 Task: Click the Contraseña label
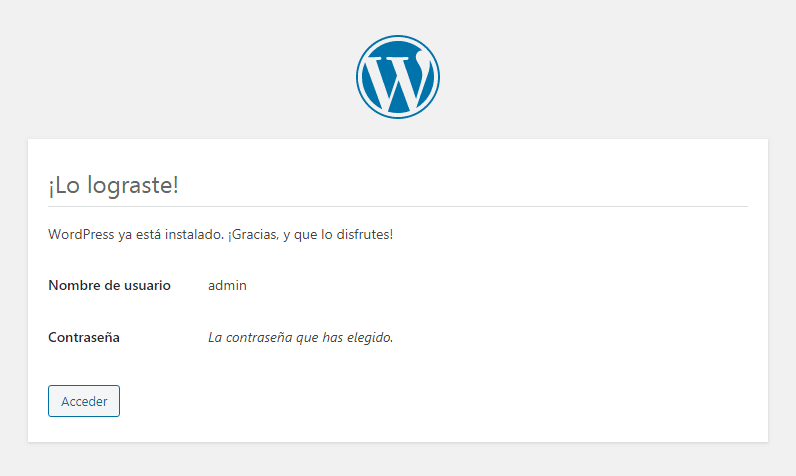[x=84, y=337]
